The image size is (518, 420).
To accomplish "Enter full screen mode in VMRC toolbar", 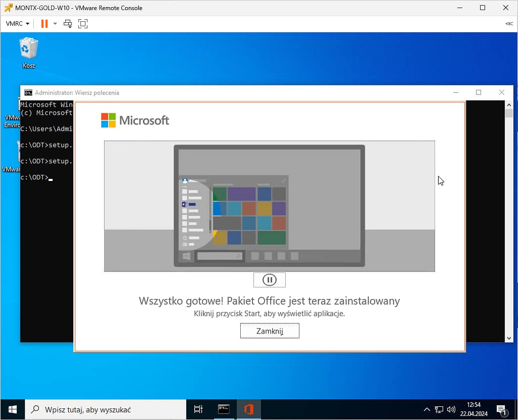I will (83, 24).
